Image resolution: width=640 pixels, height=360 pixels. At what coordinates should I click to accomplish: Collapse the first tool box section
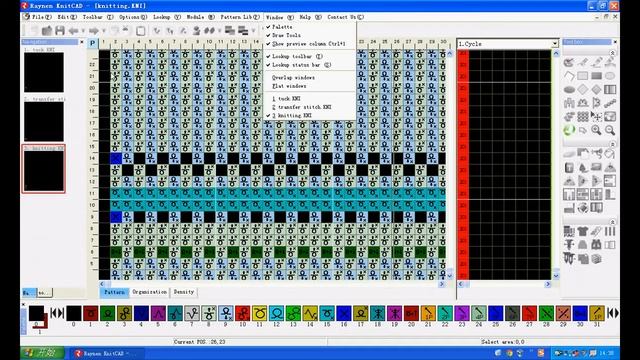point(612,53)
